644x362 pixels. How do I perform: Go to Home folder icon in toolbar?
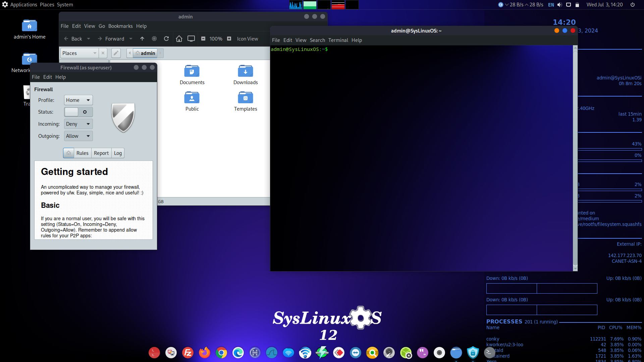[179, 39]
